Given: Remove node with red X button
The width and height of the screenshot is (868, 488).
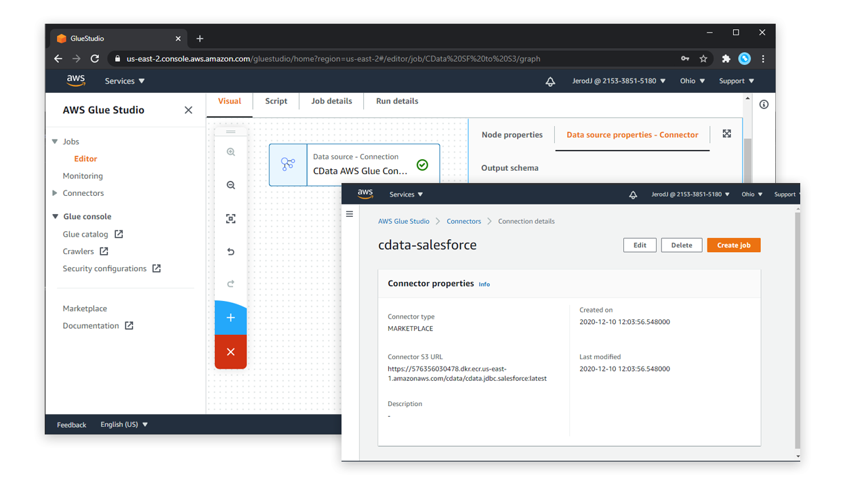Looking at the screenshot, I should [x=230, y=352].
